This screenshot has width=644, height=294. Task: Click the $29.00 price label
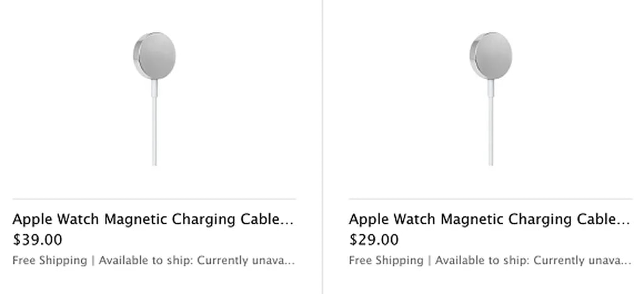point(374,239)
